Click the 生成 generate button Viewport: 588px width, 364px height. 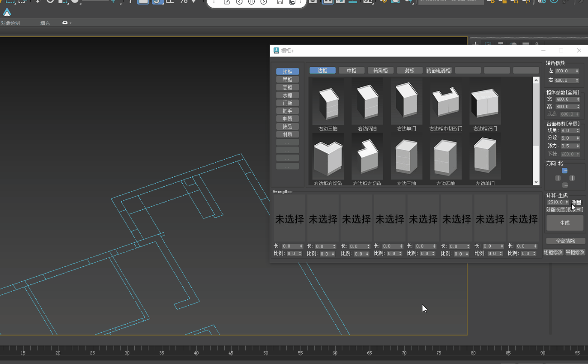[x=565, y=223]
